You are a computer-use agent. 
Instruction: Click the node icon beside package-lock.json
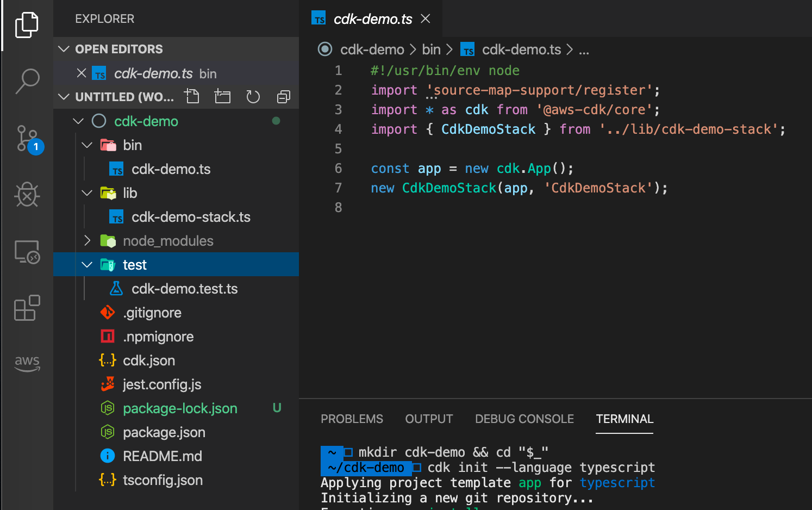click(108, 408)
